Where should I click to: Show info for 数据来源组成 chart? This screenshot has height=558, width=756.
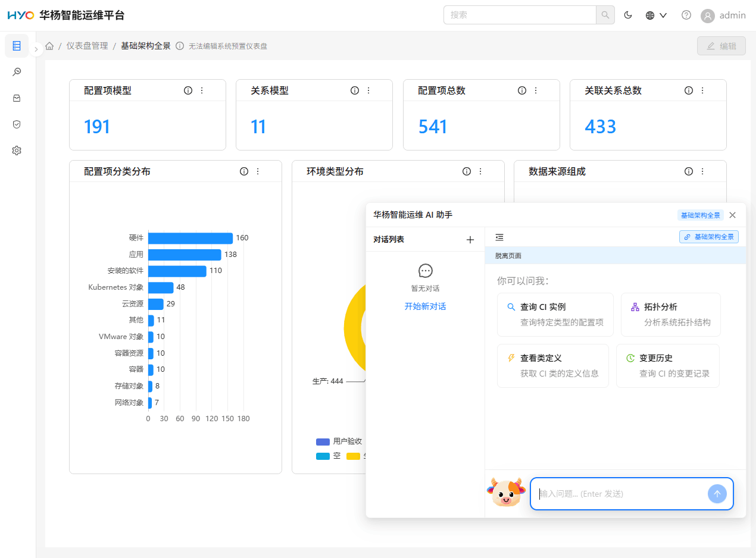pos(689,171)
